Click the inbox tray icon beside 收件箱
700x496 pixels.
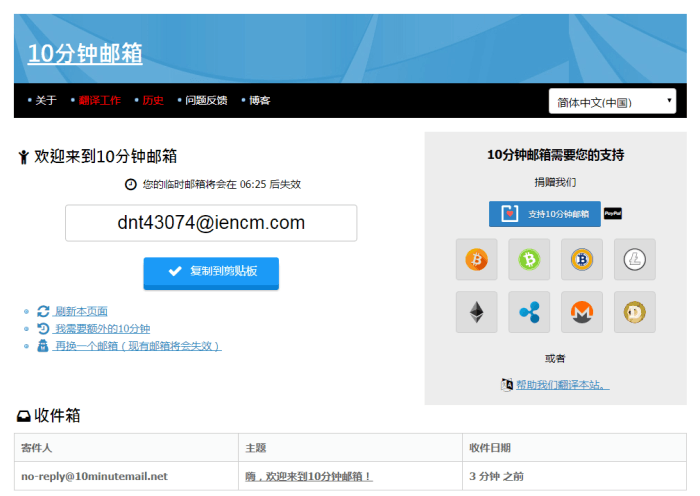coord(24,416)
